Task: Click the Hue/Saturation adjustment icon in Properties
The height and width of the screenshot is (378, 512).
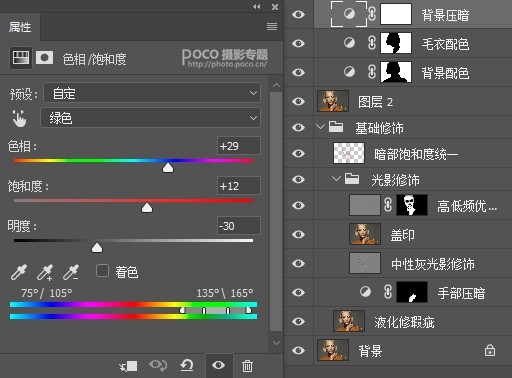Action: (x=21, y=58)
